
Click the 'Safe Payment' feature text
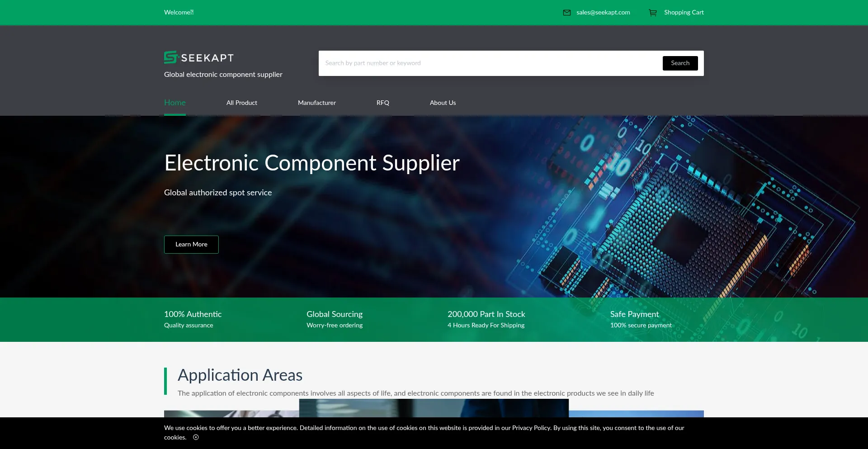click(634, 314)
